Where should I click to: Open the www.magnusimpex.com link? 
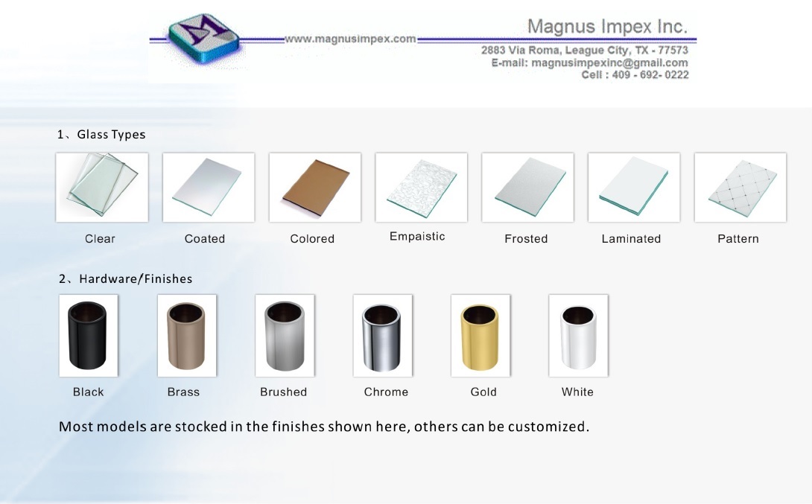point(350,39)
